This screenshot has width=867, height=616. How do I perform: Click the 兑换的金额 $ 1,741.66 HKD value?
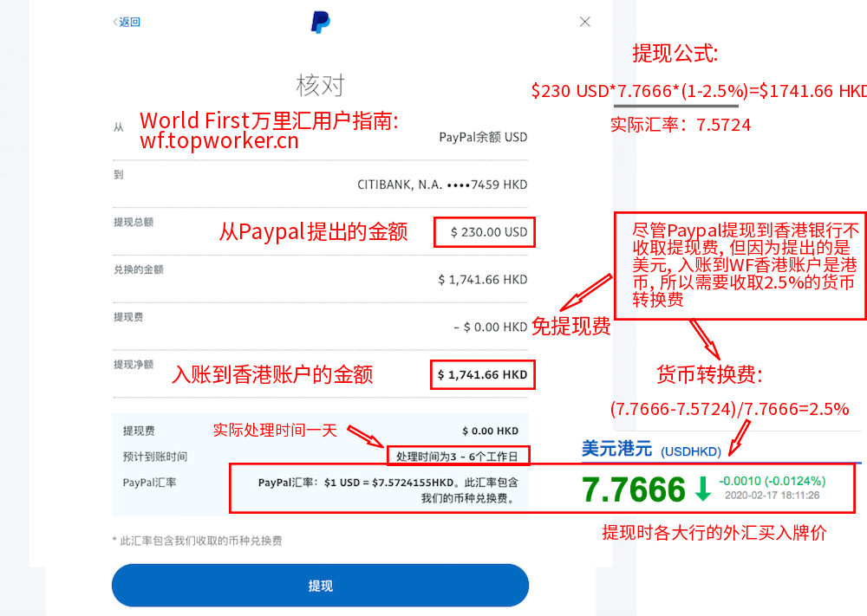[x=483, y=280]
